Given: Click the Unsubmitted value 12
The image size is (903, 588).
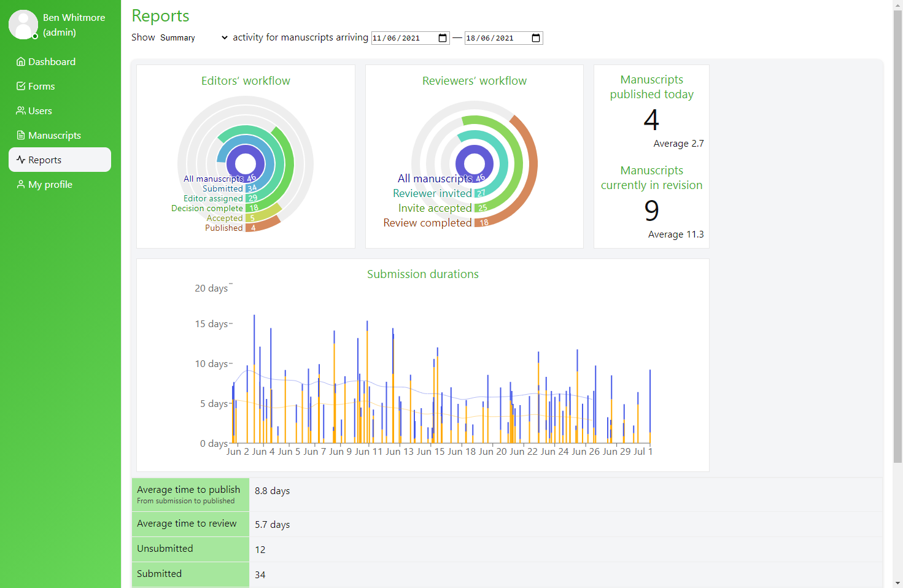Looking at the screenshot, I should pos(260,550).
